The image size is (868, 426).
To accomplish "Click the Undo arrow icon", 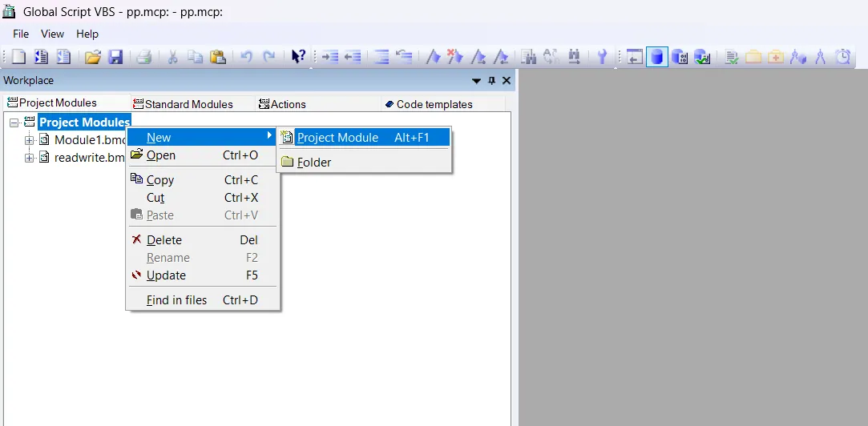I will click(247, 56).
